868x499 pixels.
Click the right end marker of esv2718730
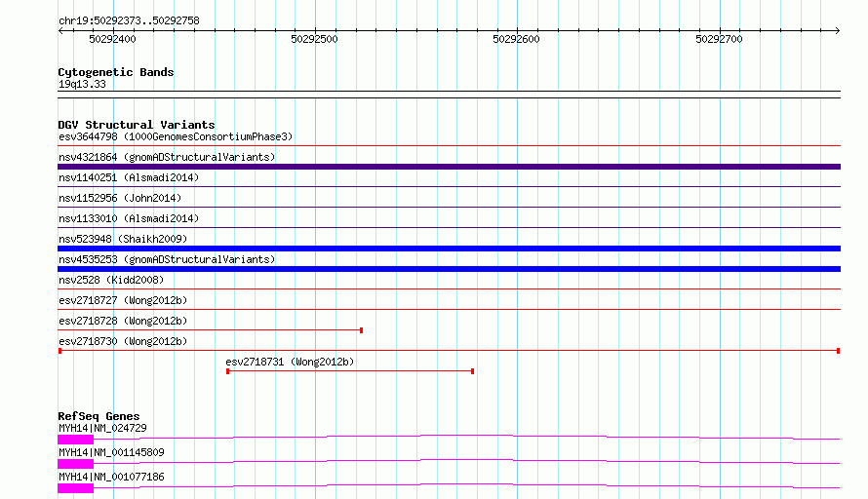point(838,351)
